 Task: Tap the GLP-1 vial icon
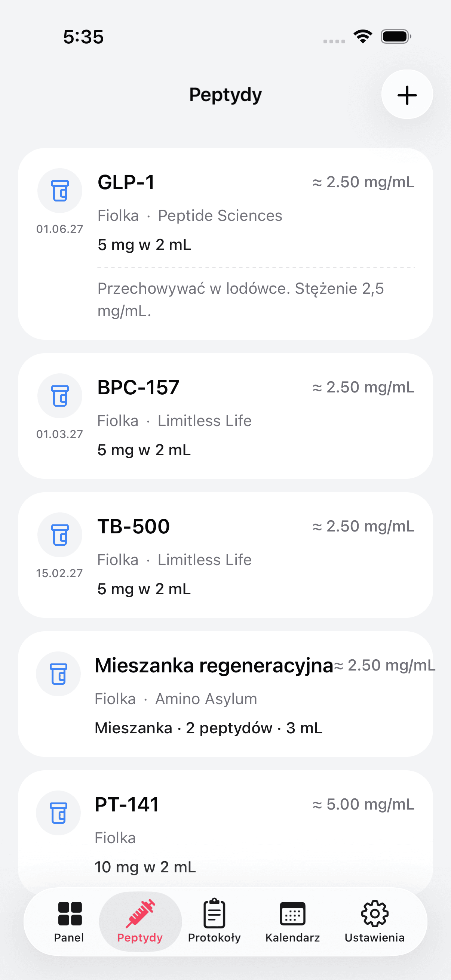click(60, 191)
